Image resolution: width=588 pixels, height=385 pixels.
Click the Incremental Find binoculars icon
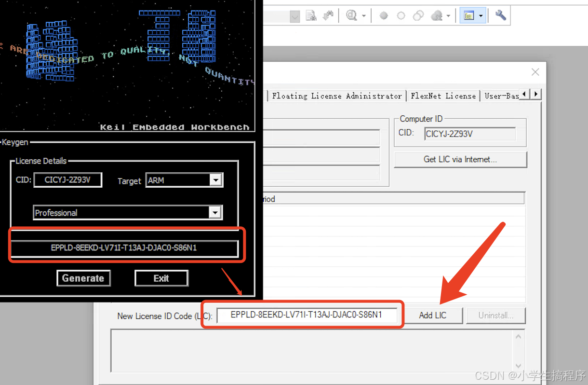[328, 16]
